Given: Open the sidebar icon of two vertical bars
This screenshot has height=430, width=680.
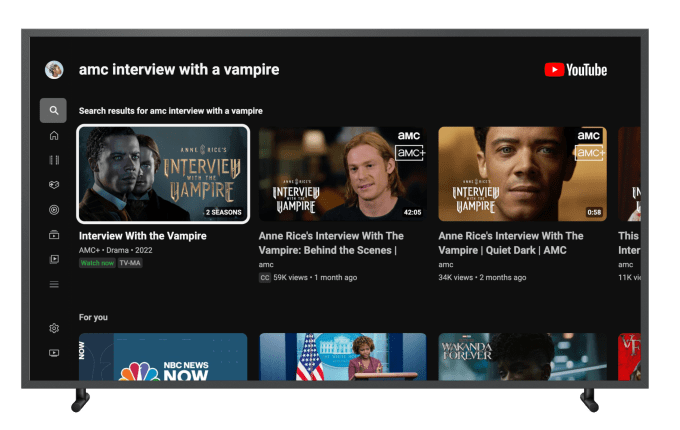Looking at the screenshot, I should point(54,160).
